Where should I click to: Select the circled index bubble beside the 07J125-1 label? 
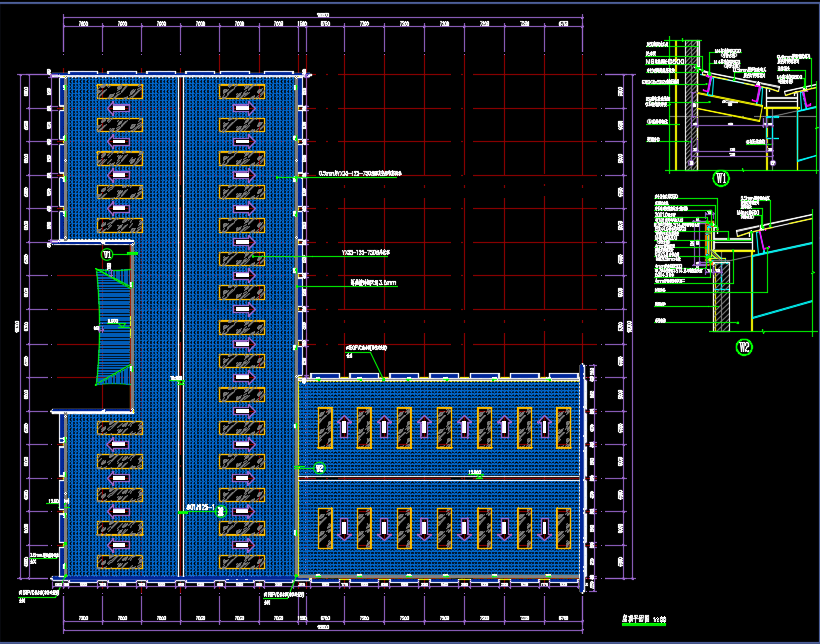[221, 512]
